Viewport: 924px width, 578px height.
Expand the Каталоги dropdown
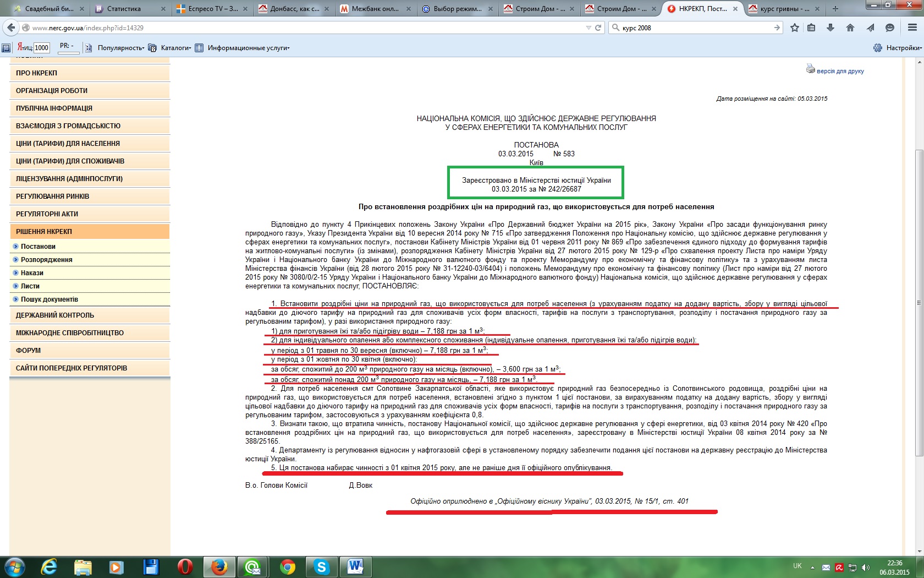click(x=176, y=48)
